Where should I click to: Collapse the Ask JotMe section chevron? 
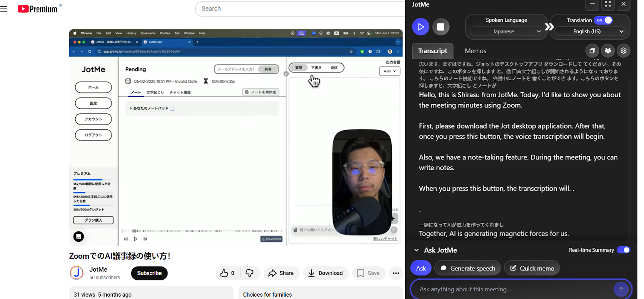click(417, 250)
